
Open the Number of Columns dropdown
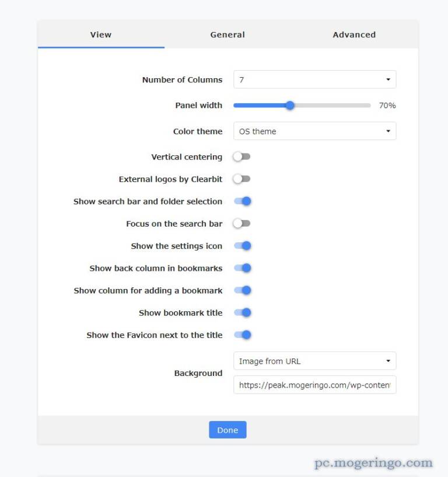[x=314, y=79]
